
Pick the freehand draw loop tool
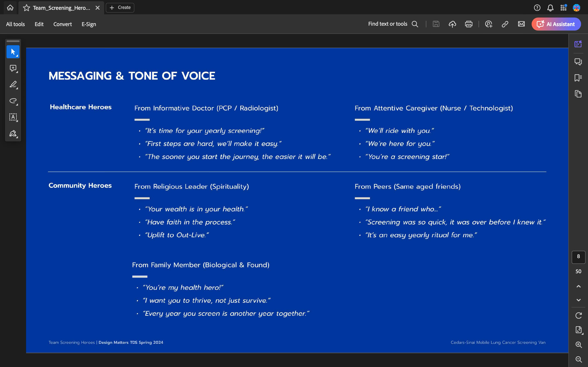13,101
